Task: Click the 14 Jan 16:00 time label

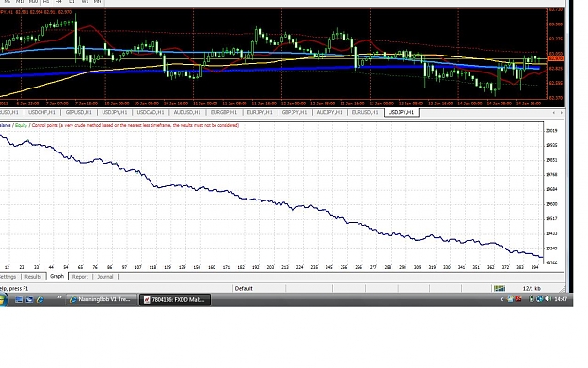Action: (529, 104)
